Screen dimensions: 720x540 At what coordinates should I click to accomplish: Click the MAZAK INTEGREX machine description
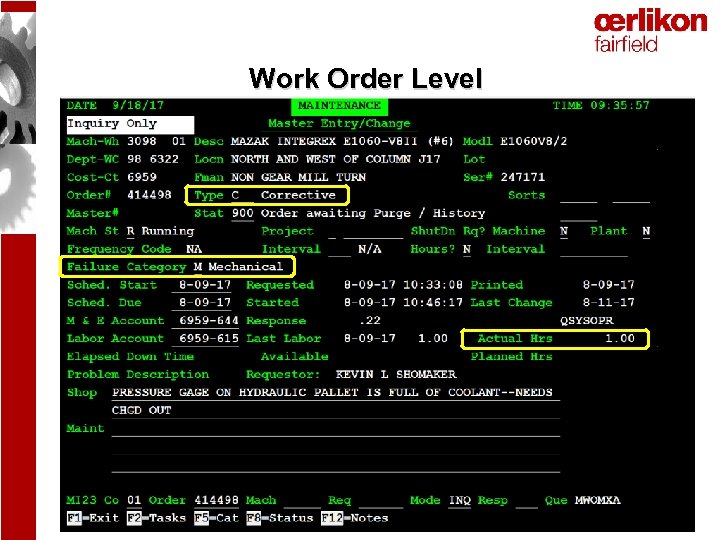[x=342, y=141]
